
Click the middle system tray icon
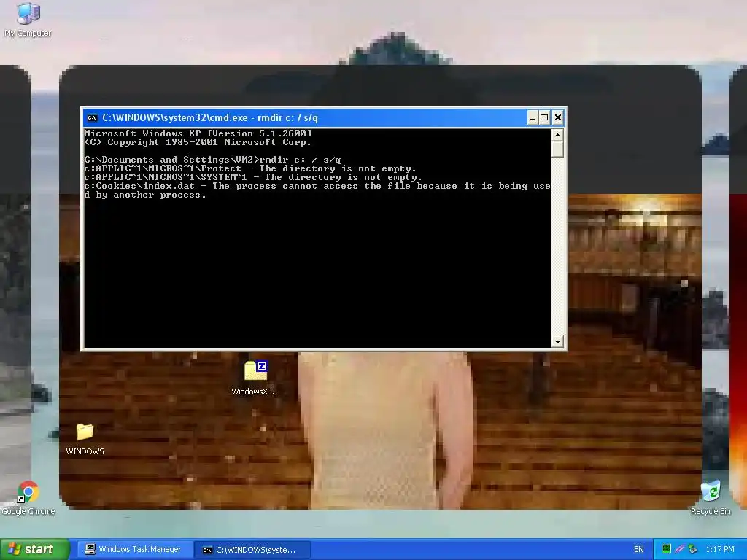[680, 549]
